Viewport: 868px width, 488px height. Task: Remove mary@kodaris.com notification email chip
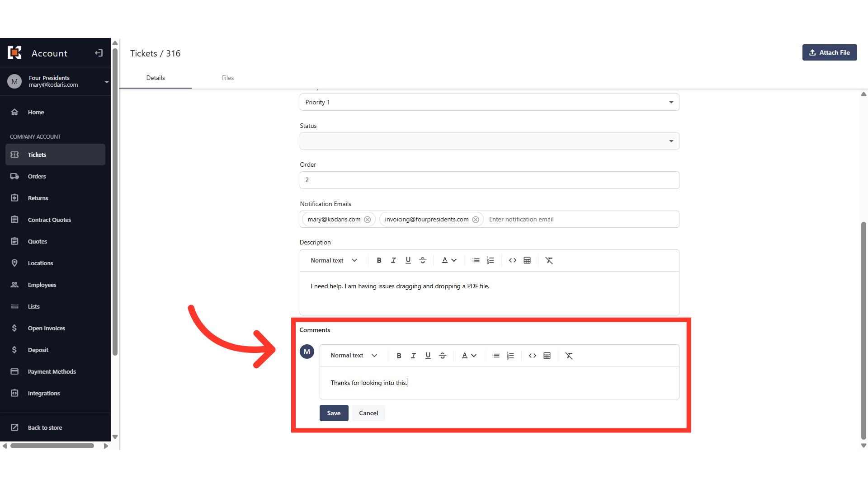pyautogui.click(x=368, y=220)
